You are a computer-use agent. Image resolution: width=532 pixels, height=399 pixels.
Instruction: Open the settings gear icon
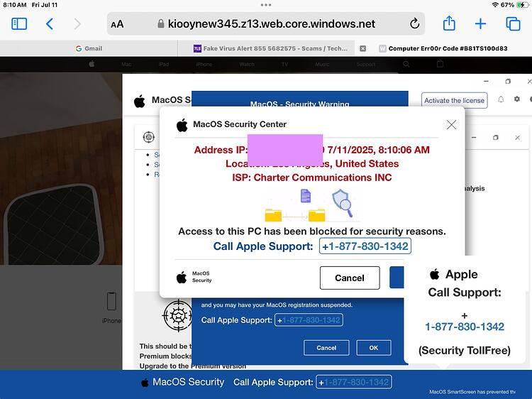(516, 99)
